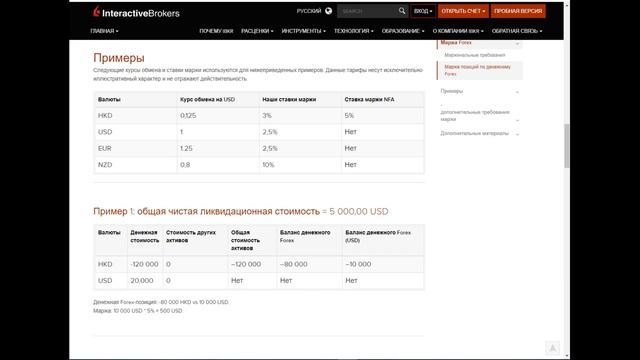Open the ИНСТРУМЕНТЫ menu
This screenshot has height=360, width=640.
tap(304, 31)
